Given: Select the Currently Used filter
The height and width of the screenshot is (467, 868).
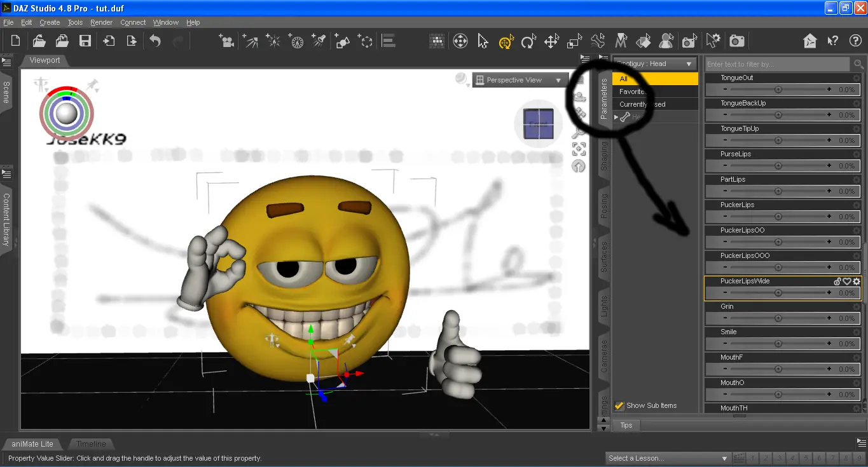Looking at the screenshot, I should click(642, 104).
